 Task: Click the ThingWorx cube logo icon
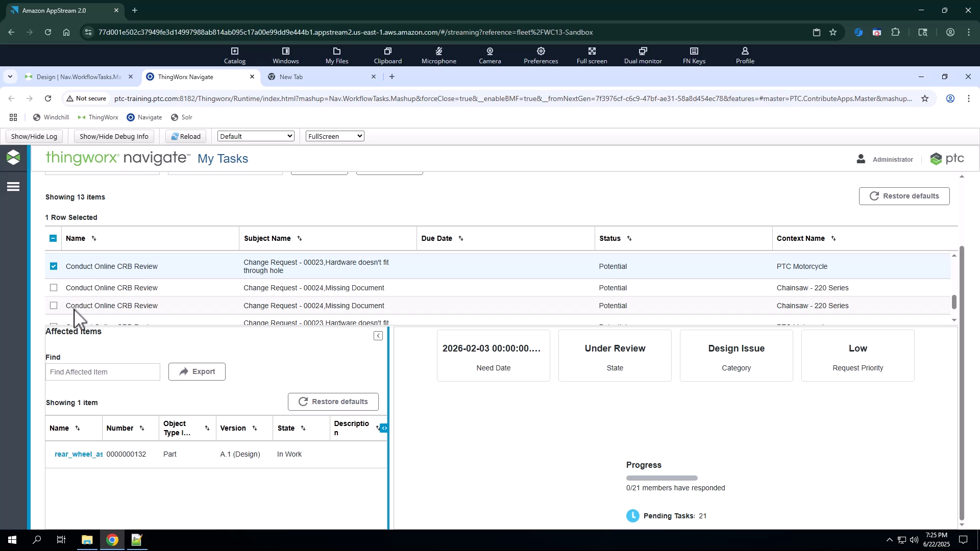(13, 157)
